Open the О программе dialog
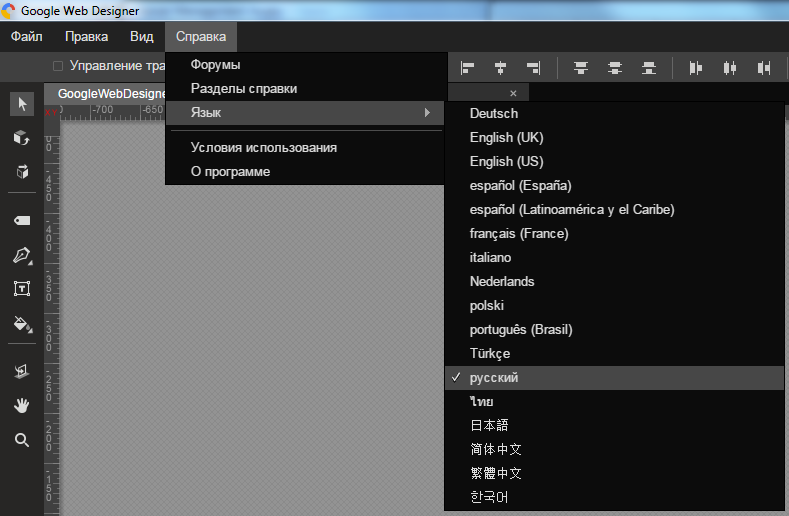This screenshot has width=789, height=516. pos(230,171)
